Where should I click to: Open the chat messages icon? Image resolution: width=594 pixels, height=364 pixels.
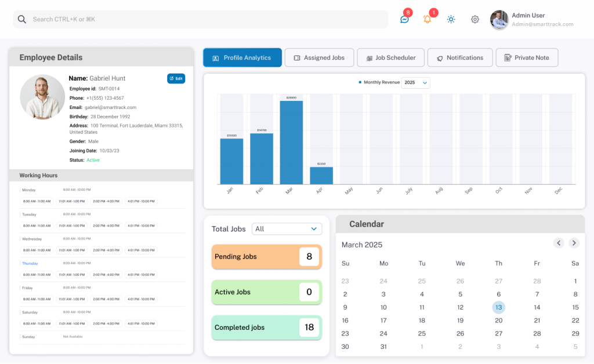point(404,19)
